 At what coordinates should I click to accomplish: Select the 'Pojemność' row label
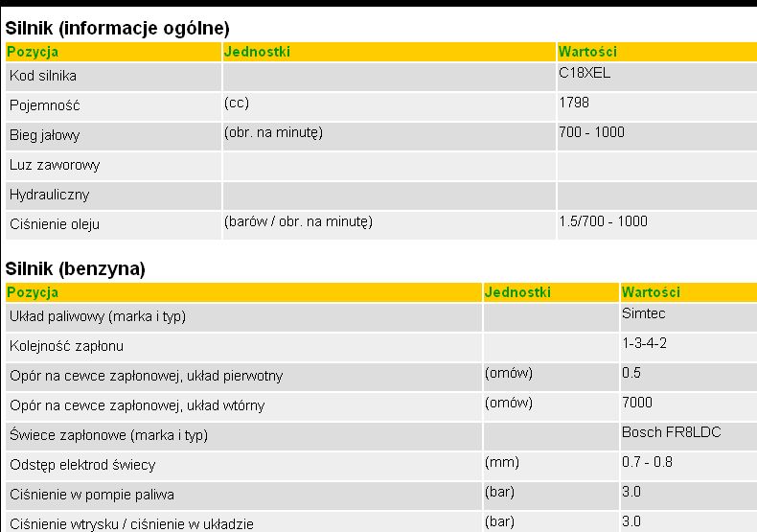tap(44, 105)
